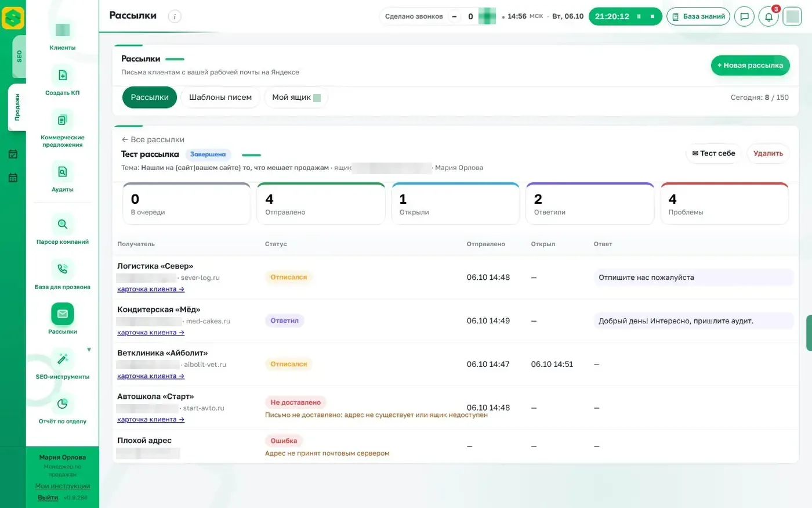Open the Парсер компаний search icon
Image resolution: width=812 pixels, height=508 pixels.
click(x=63, y=224)
